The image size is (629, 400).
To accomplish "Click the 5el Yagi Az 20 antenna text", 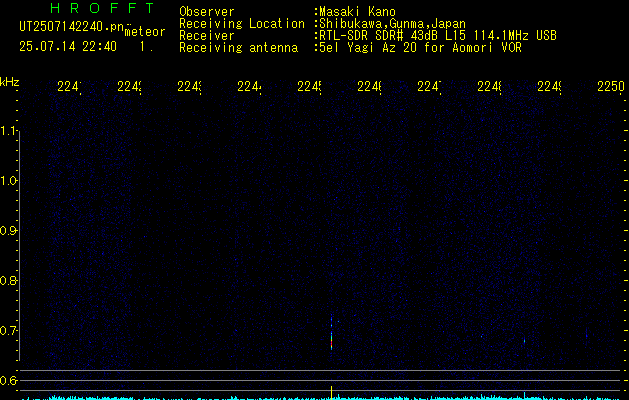I will point(420,48).
